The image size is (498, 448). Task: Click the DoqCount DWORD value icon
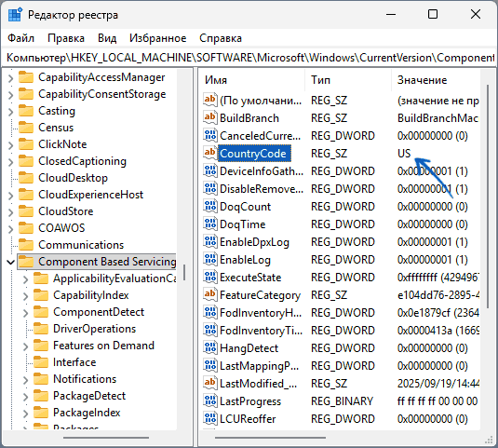click(210, 207)
